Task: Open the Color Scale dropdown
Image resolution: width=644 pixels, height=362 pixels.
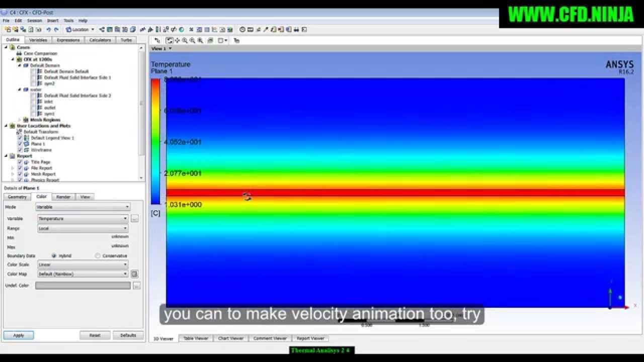Action: click(x=83, y=264)
